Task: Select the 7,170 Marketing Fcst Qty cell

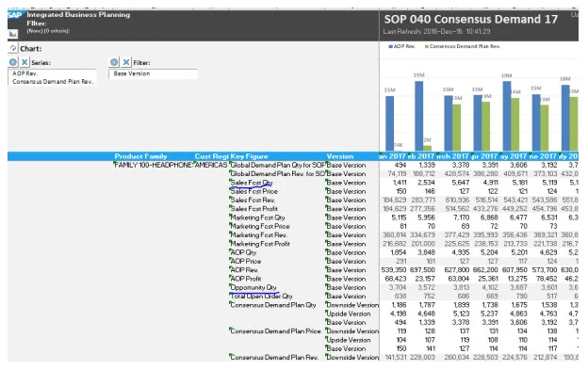Action: [461, 217]
